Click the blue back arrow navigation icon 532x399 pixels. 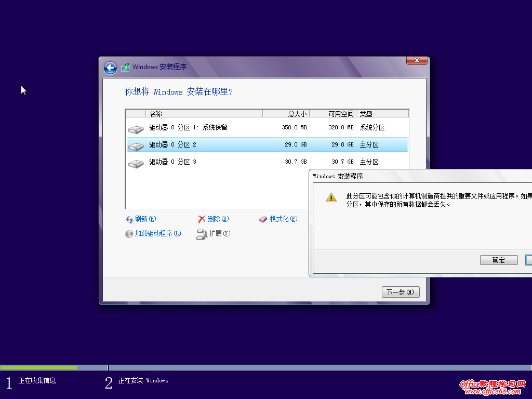tap(110, 68)
